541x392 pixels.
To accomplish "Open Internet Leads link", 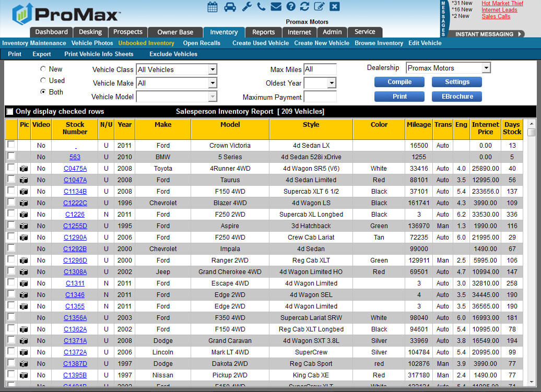I will (x=499, y=9).
